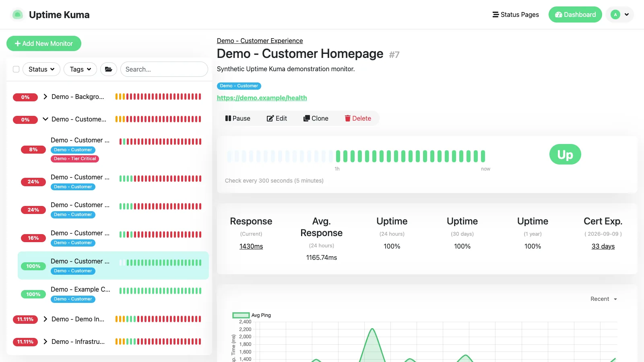Open the Demo - Customer Experience breadcrumb link
The image size is (644, 362).
(x=260, y=41)
